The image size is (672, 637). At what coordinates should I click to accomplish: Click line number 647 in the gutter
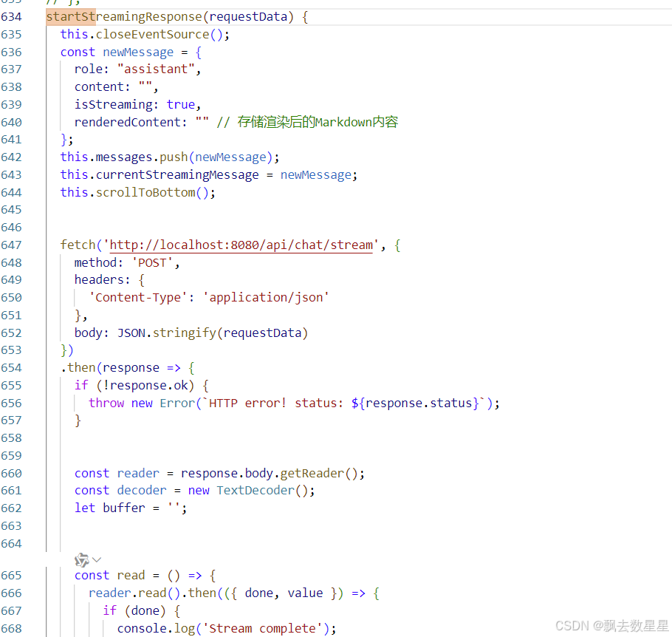(x=11, y=245)
